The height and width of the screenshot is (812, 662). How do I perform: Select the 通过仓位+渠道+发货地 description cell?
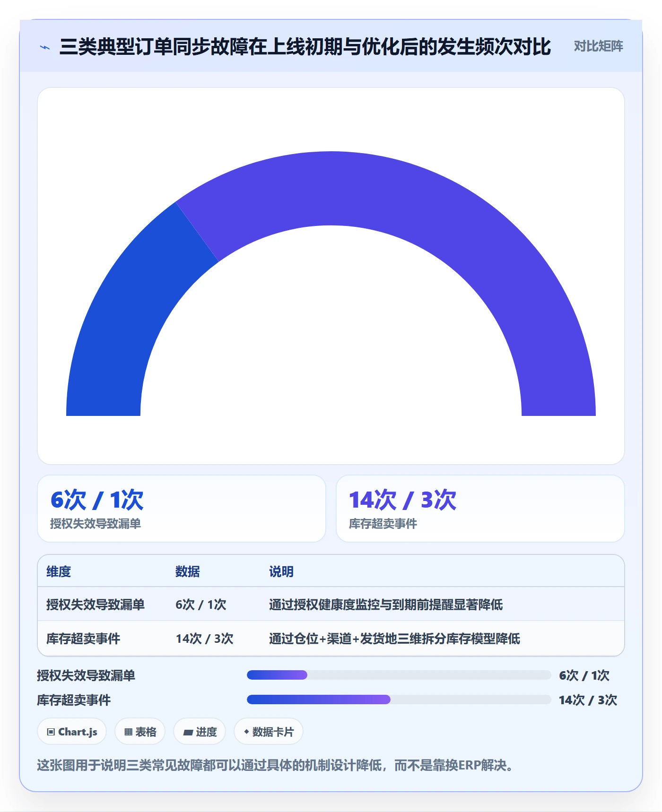pos(394,639)
